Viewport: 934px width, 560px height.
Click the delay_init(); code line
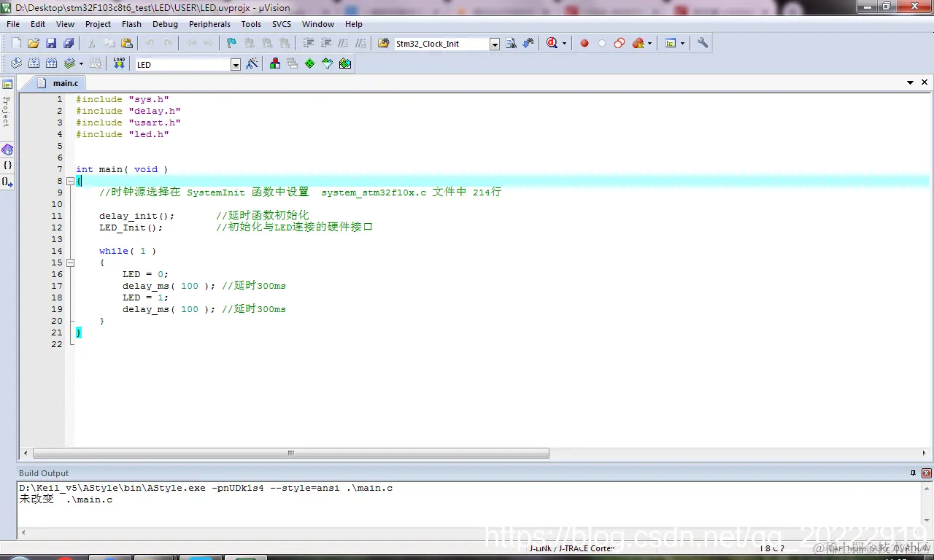tap(137, 216)
